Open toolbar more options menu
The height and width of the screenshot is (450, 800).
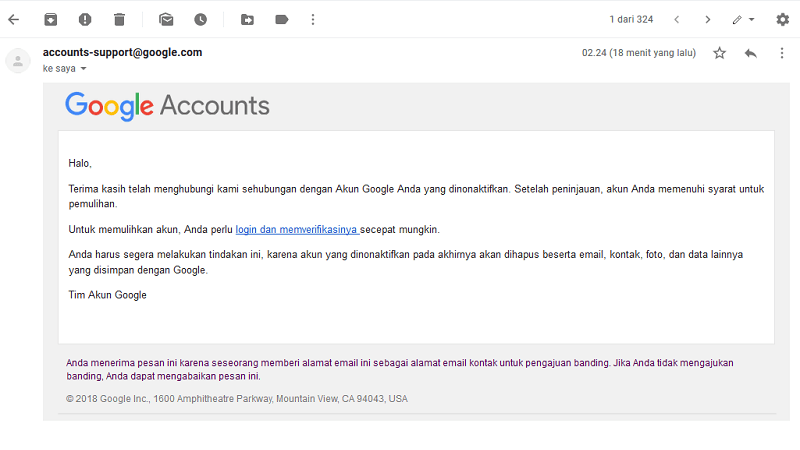(313, 20)
